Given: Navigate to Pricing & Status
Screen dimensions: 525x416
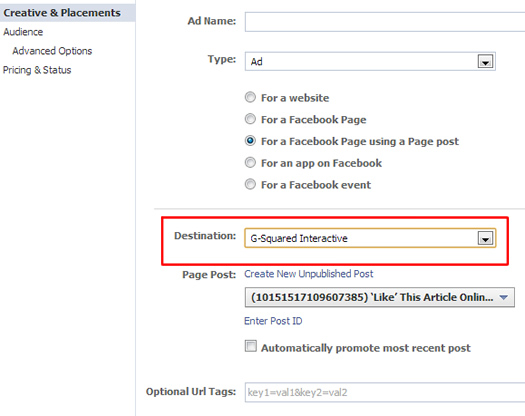Looking at the screenshot, I should (x=37, y=70).
